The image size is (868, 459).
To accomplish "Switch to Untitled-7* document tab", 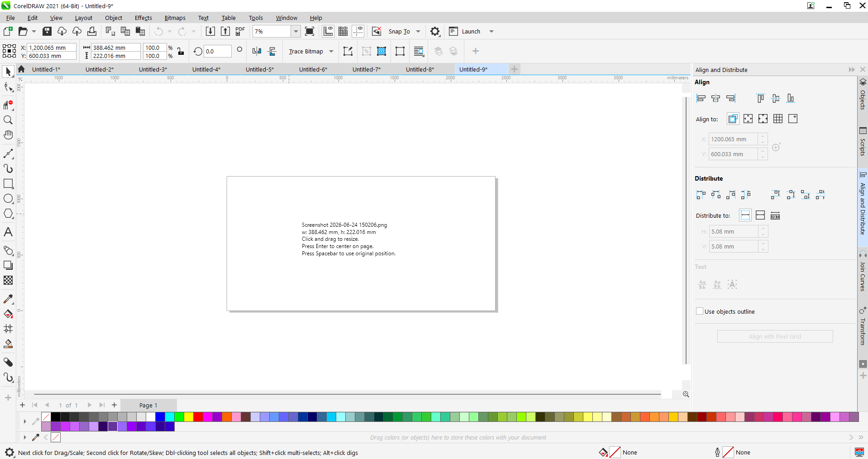I will point(367,69).
